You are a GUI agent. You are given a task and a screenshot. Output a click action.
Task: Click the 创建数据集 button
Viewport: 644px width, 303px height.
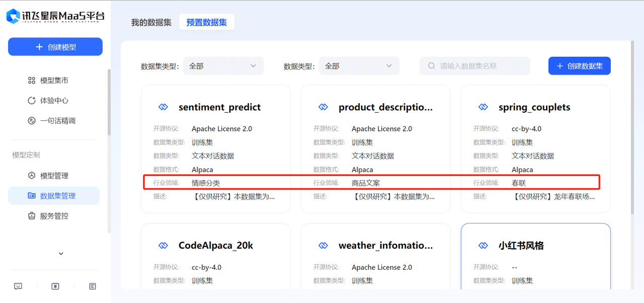point(579,66)
